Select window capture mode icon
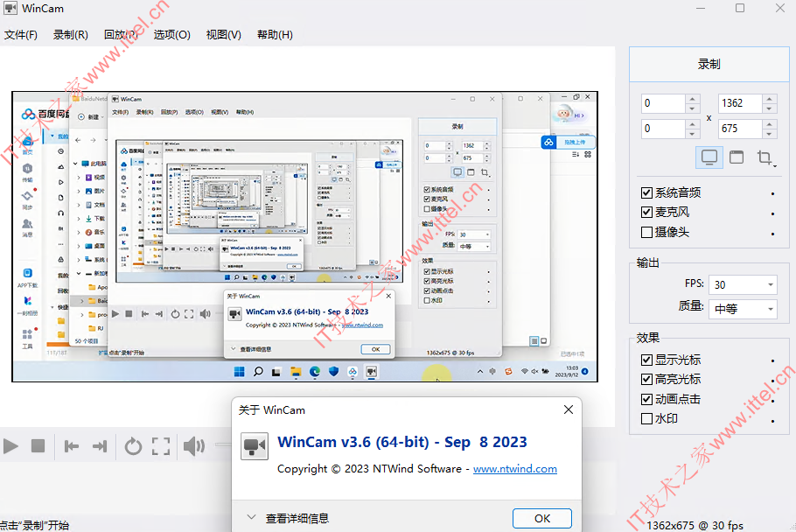The image size is (796, 532). 737,157
